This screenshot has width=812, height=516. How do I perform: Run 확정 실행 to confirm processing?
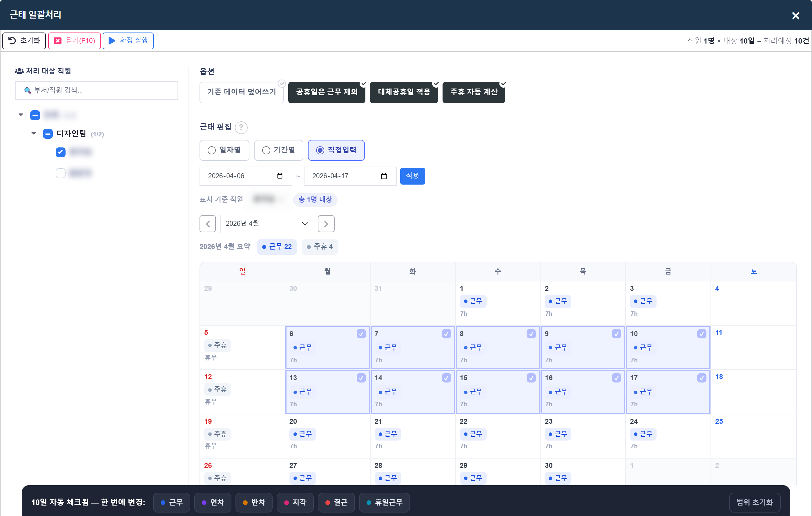click(x=128, y=41)
